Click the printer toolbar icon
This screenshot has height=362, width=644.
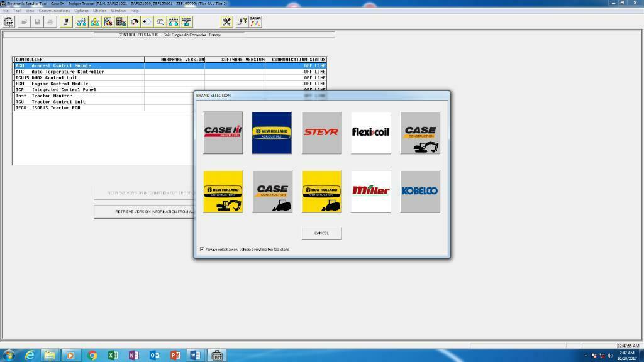[x=50, y=22]
